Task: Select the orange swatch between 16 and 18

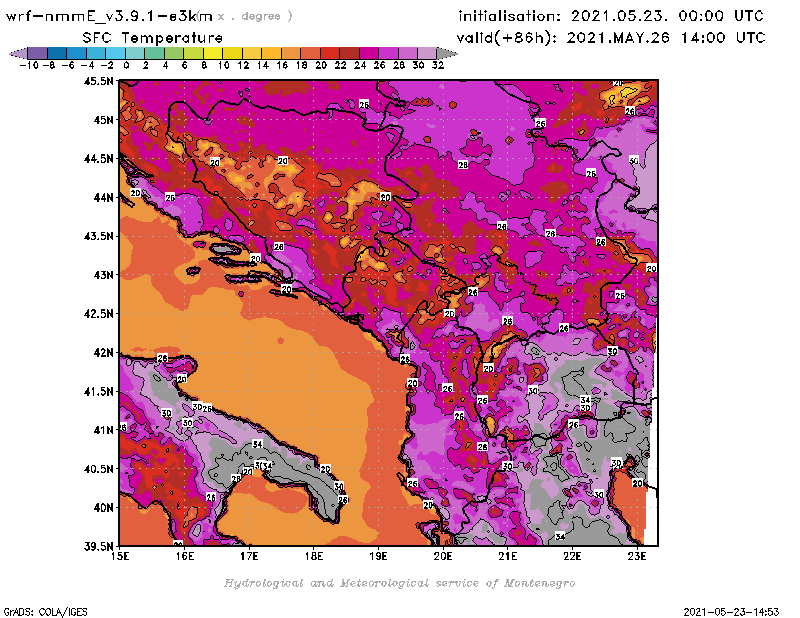Action: click(x=291, y=53)
